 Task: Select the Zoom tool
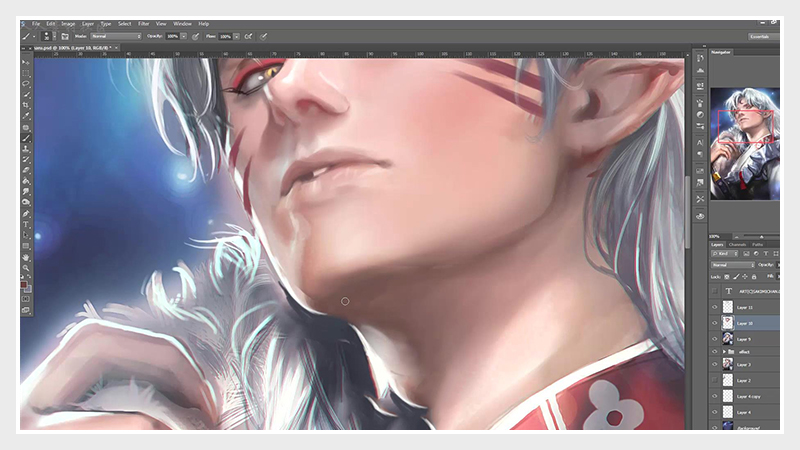(x=26, y=268)
